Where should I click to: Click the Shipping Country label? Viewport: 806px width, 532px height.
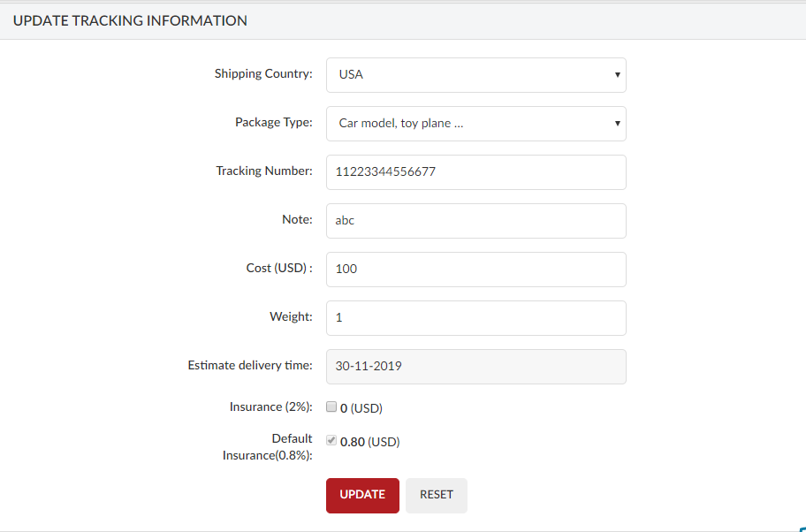tap(263, 73)
